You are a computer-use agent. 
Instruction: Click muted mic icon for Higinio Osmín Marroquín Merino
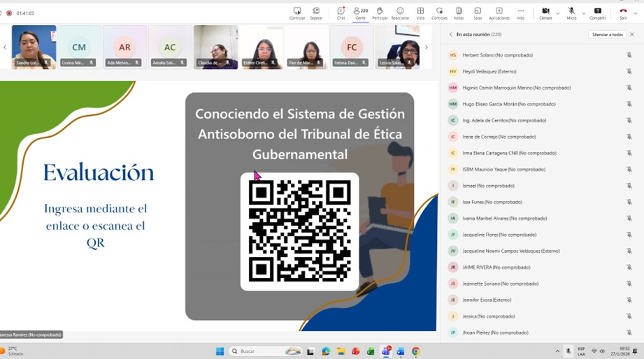pyautogui.click(x=629, y=88)
